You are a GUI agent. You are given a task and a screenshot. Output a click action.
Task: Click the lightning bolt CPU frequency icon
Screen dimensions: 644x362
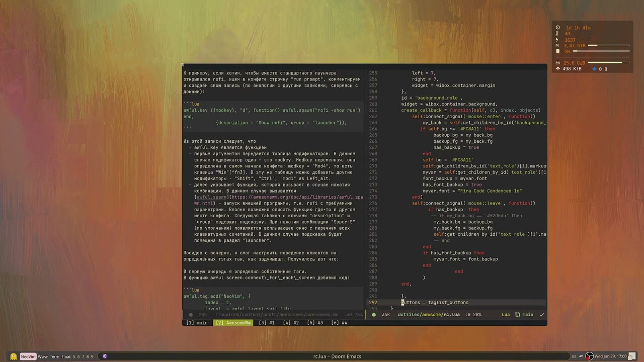tap(557, 40)
